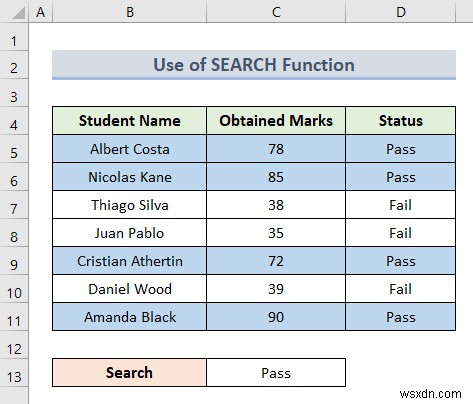Viewport: 473px width, 404px height.
Task: Select column A header
Action: (41, 11)
